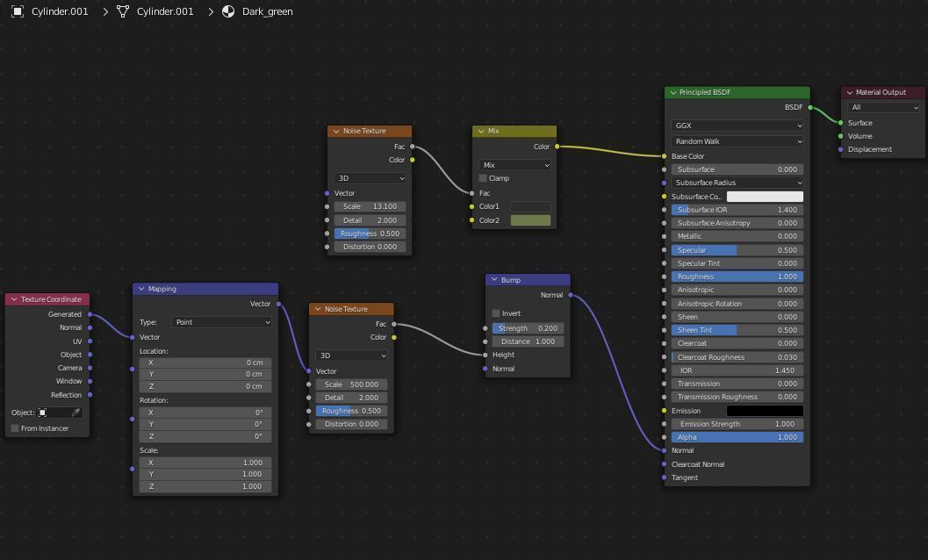This screenshot has height=560, width=928.
Task: Click the Rotation Z field in Mapping
Action: point(205,436)
